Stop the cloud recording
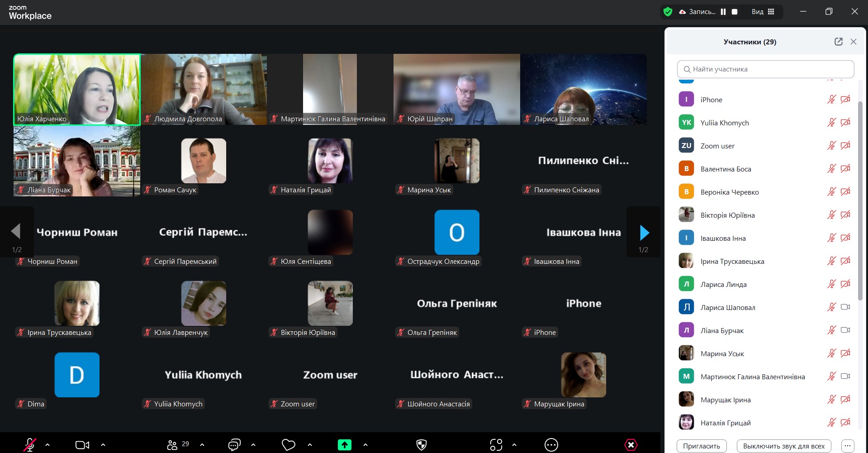The width and height of the screenshot is (868, 453). 735,12
